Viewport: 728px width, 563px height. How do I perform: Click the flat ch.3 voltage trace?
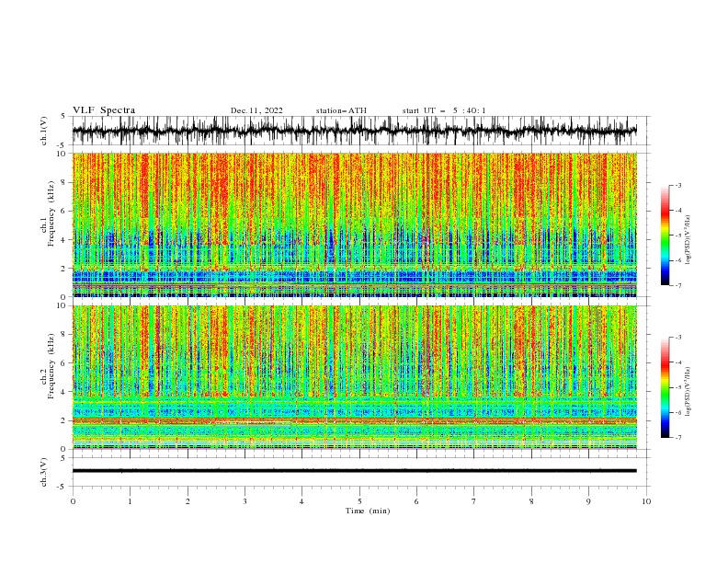pyautogui.click(x=354, y=471)
